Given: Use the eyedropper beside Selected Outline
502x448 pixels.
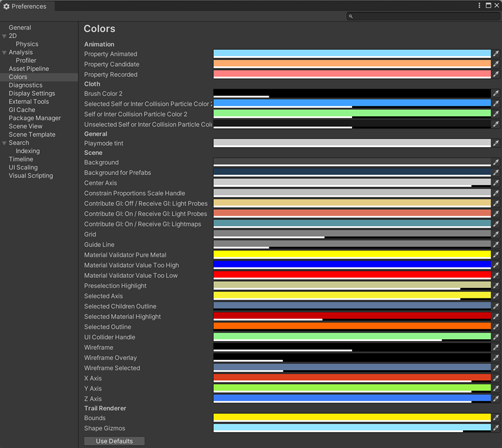Looking at the screenshot, I should click(496, 326).
